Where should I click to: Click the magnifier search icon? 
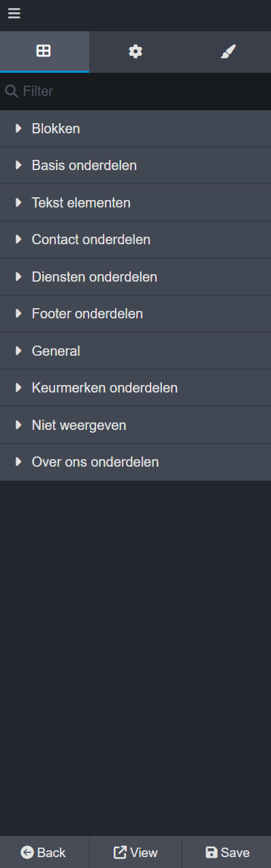[x=11, y=91]
